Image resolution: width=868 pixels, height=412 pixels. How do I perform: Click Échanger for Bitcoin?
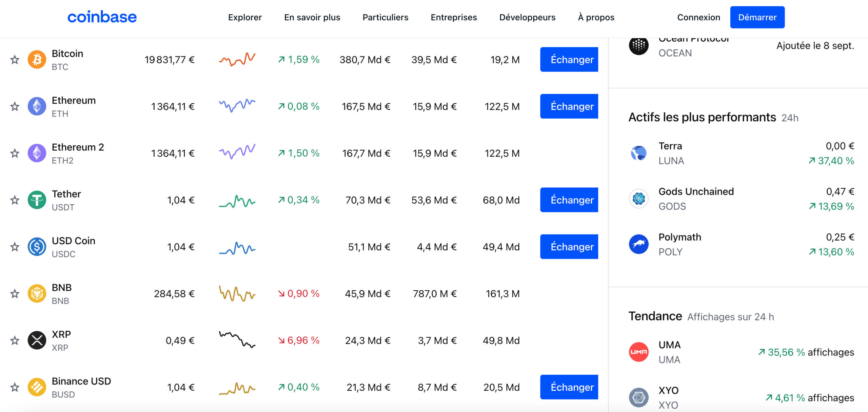point(569,60)
